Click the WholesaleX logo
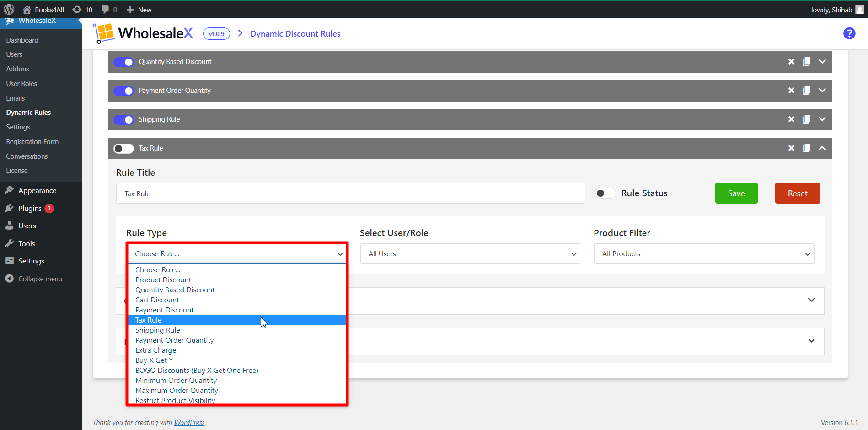This screenshot has height=430, width=868. [143, 33]
